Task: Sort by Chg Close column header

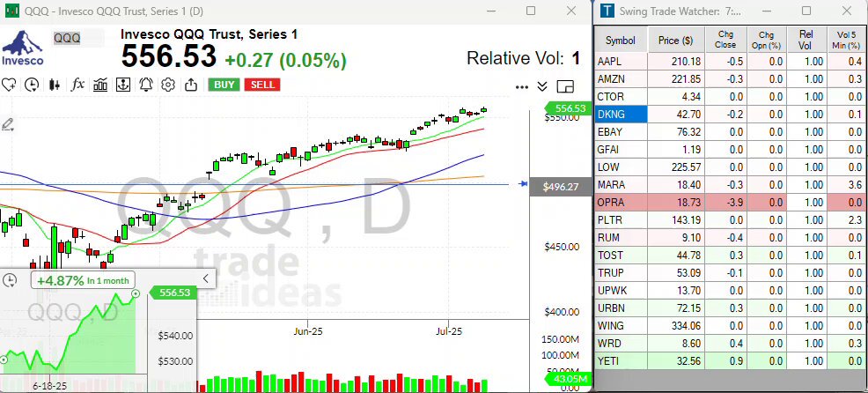Action: (725, 40)
